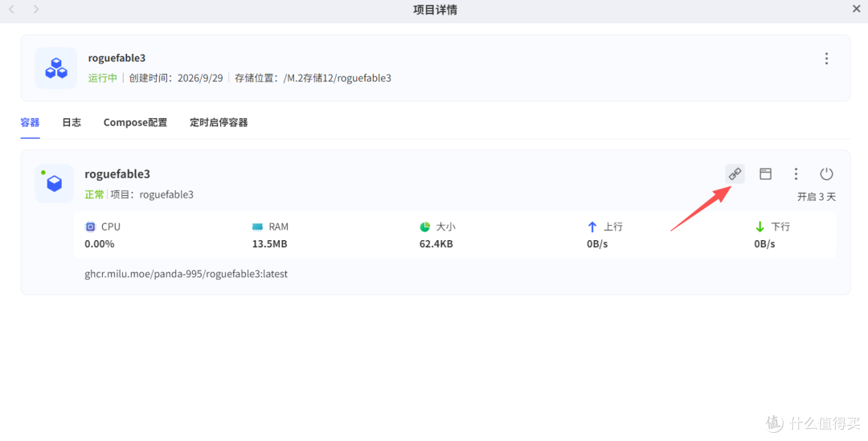Click the image name ghcr.milu.moe/panda-995/roguefable3:latest
Image resolution: width=868 pixels, height=441 pixels.
pyautogui.click(x=186, y=274)
